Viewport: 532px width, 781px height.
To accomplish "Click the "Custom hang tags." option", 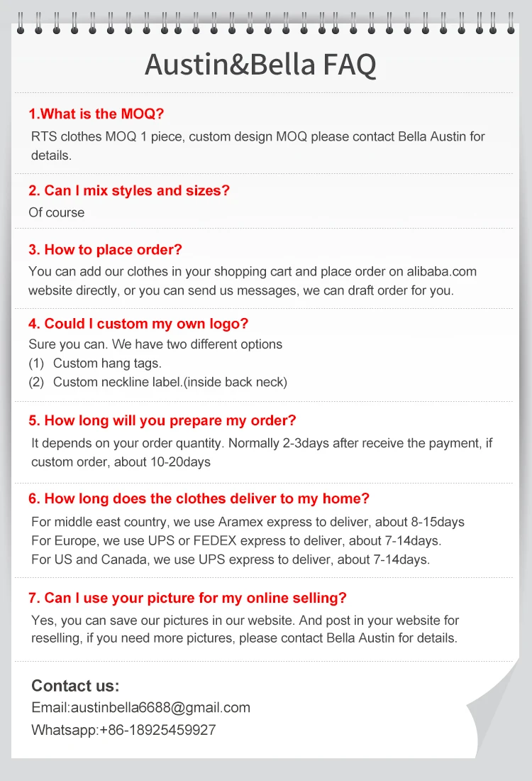I will (107, 363).
